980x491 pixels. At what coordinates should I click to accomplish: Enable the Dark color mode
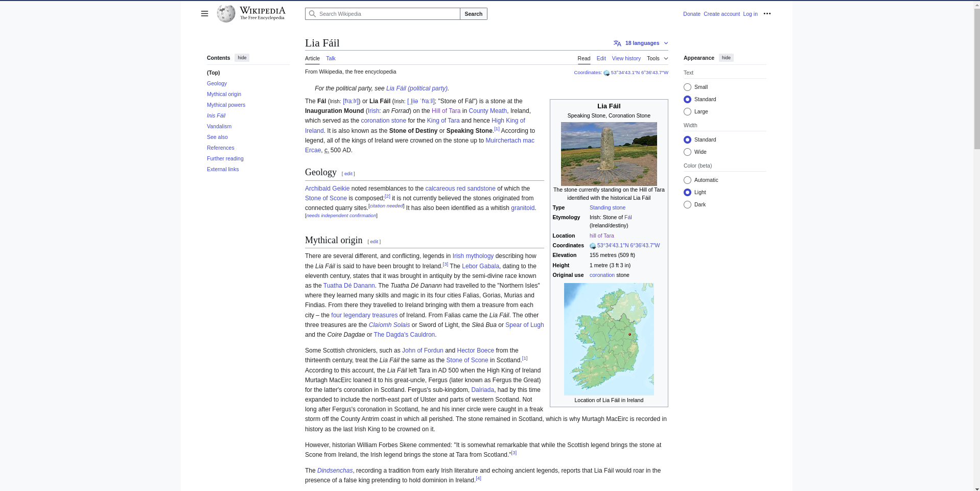[687, 205]
